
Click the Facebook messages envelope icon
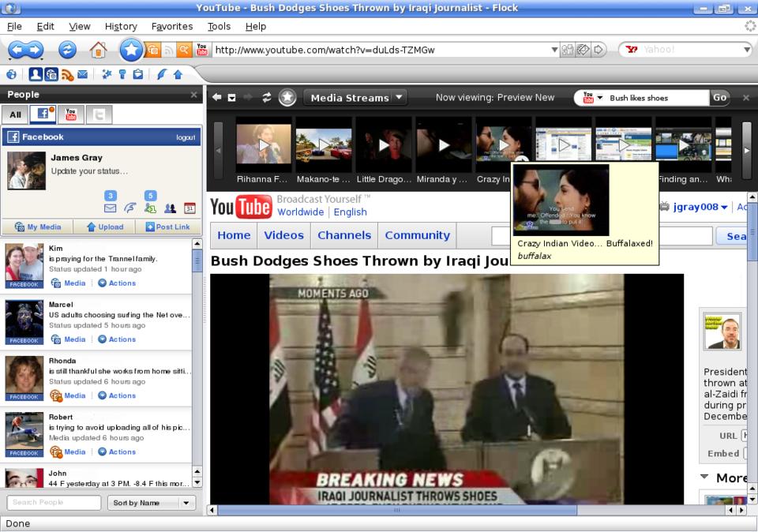(111, 208)
